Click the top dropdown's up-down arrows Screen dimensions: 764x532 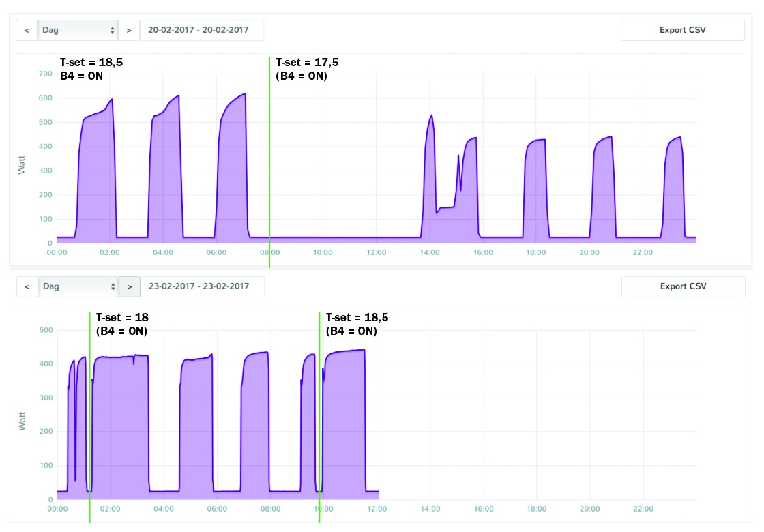[x=113, y=30]
